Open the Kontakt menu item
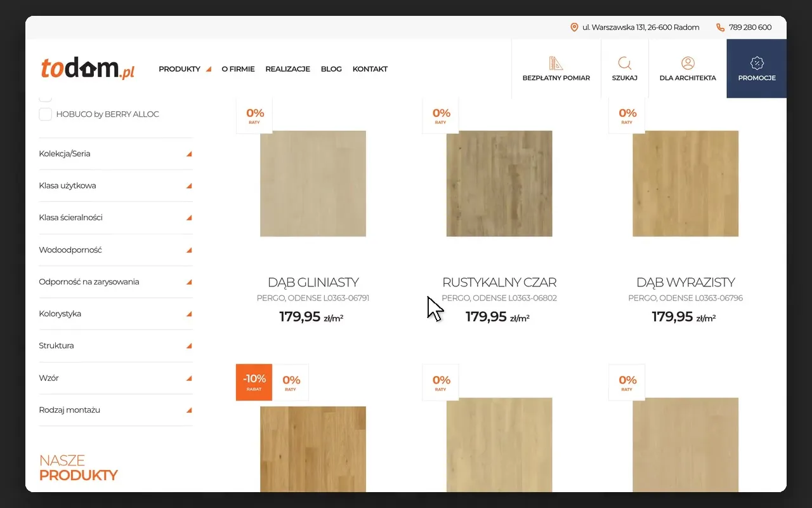This screenshot has width=812, height=508. [x=370, y=69]
